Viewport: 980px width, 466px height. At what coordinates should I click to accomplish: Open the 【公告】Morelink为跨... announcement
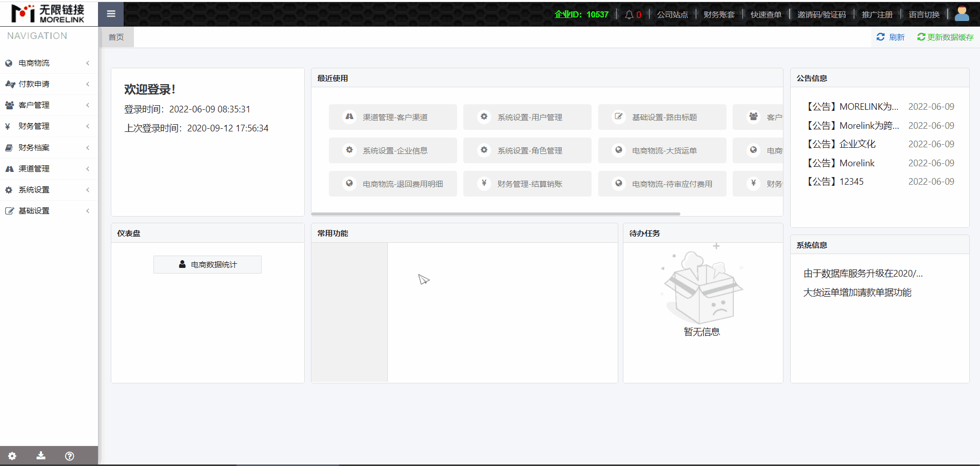point(851,126)
